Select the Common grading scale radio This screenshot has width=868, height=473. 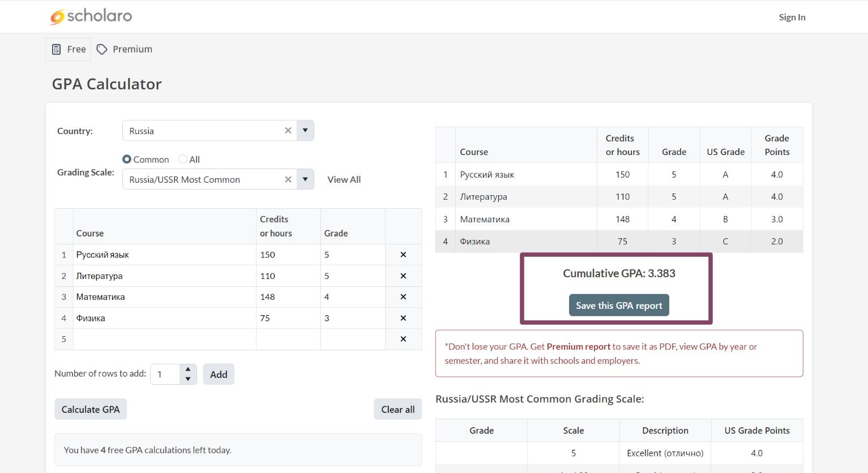click(x=127, y=160)
